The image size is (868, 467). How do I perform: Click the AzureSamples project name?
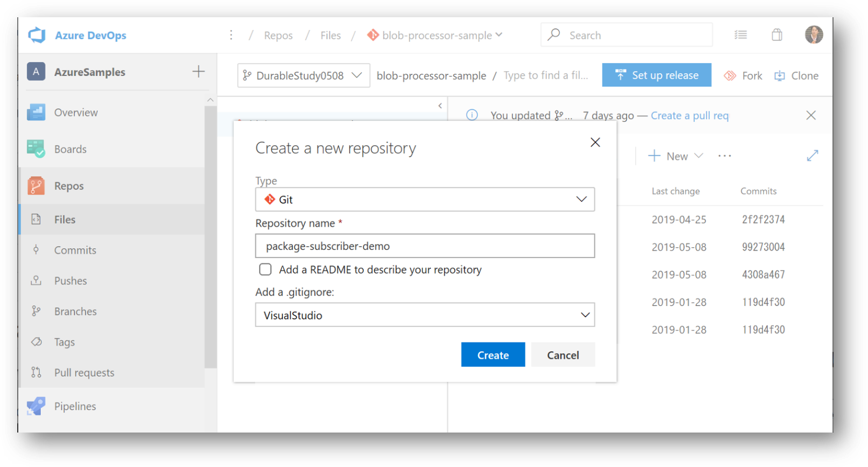[x=90, y=72]
